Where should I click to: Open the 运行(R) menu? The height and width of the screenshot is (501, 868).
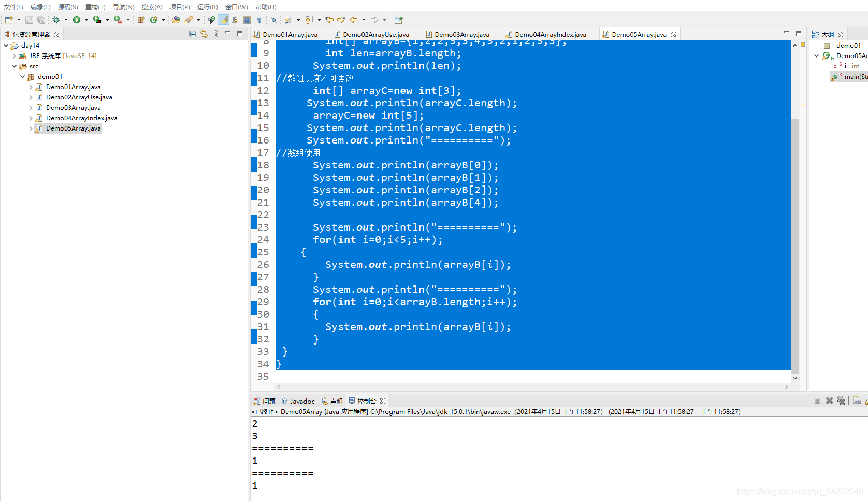[208, 7]
